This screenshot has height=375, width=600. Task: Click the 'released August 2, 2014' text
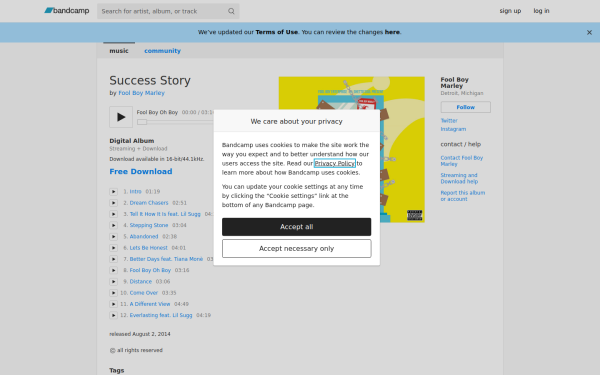point(140,334)
